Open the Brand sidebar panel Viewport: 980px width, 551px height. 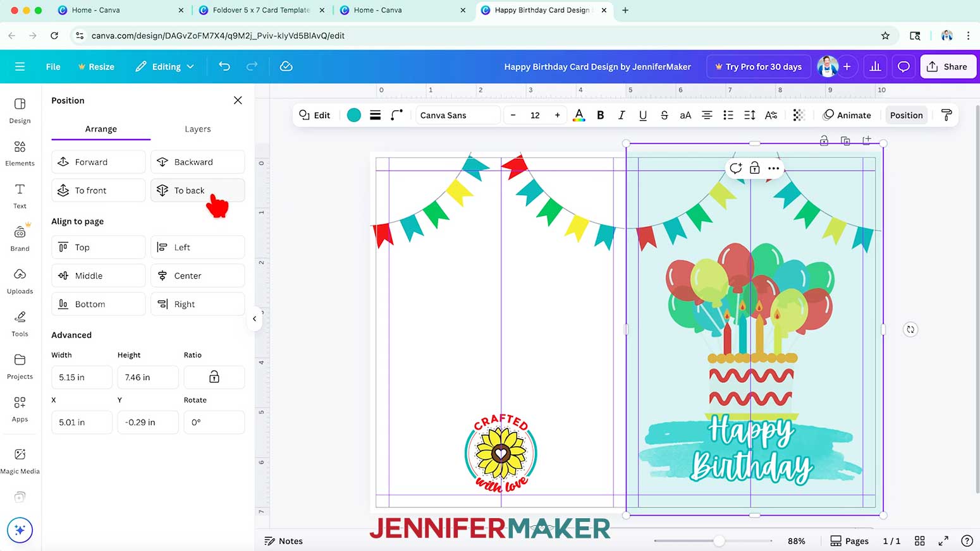click(x=20, y=238)
